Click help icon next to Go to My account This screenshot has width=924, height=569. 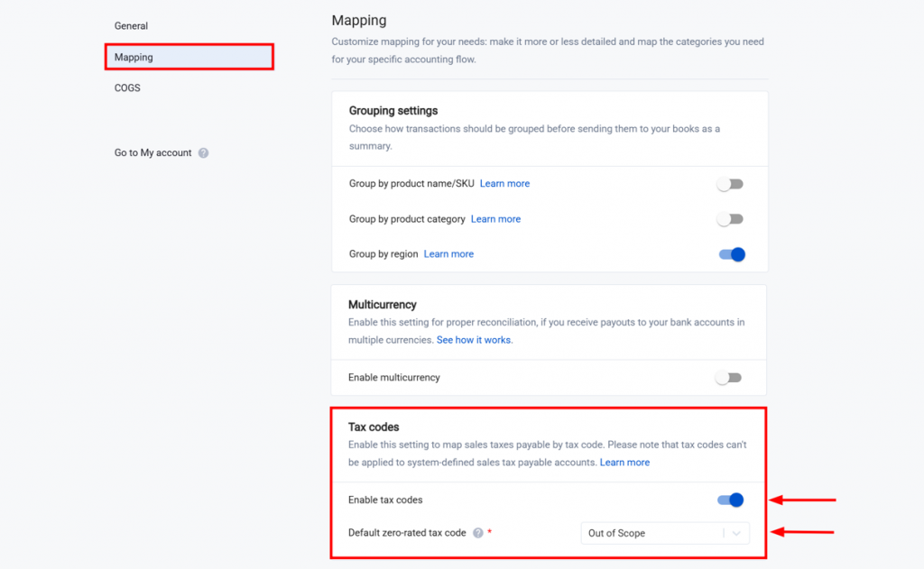coord(204,153)
